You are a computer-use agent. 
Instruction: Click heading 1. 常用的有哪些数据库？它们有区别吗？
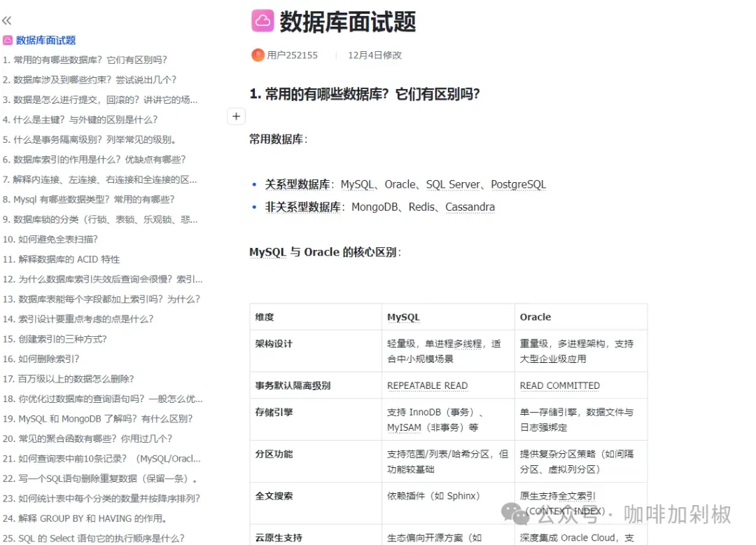pyautogui.click(x=365, y=94)
